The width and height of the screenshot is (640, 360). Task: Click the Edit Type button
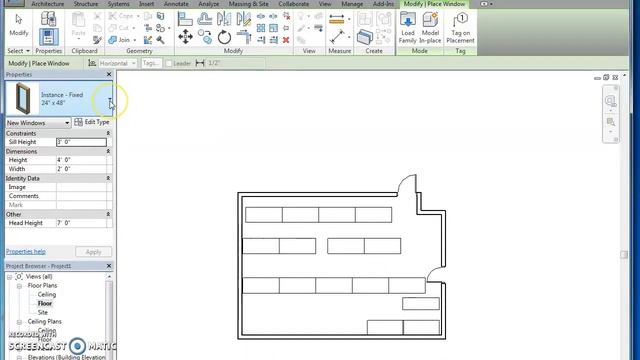click(92, 122)
